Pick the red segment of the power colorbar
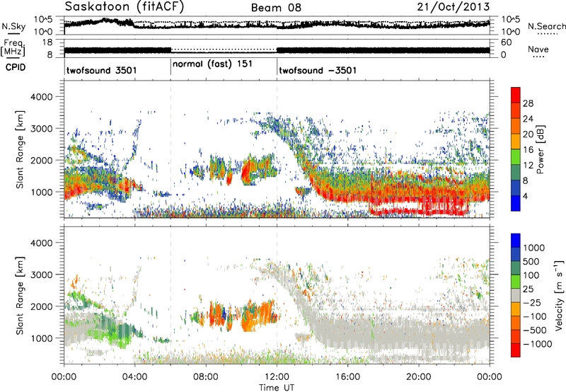The width and height of the screenshot is (566, 392). click(x=516, y=95)
